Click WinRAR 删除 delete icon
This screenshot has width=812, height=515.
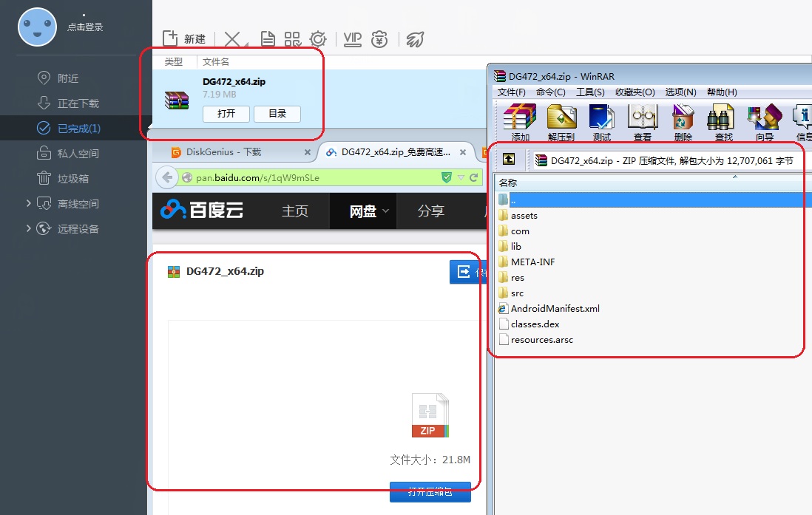(683, 122)
